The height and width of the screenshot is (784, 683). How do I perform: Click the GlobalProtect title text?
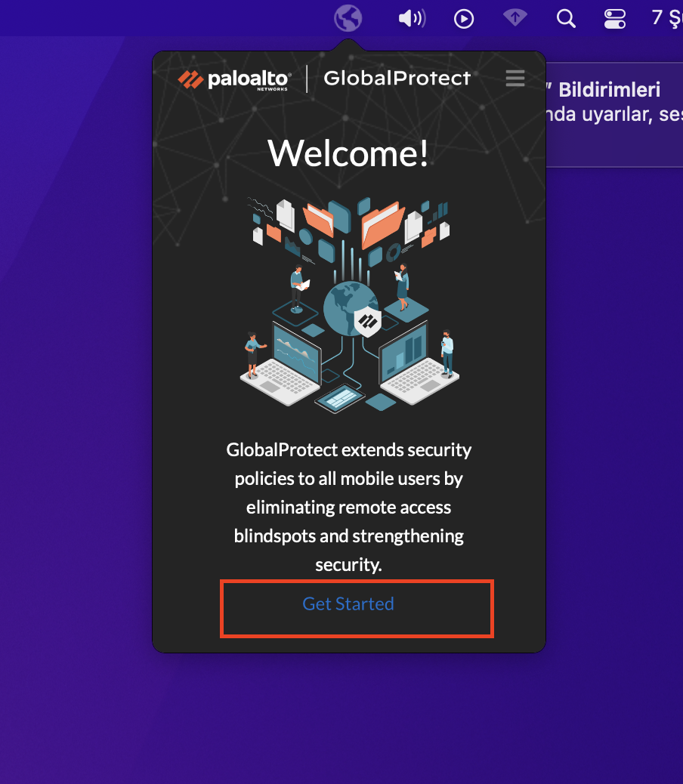pos(397,79)
